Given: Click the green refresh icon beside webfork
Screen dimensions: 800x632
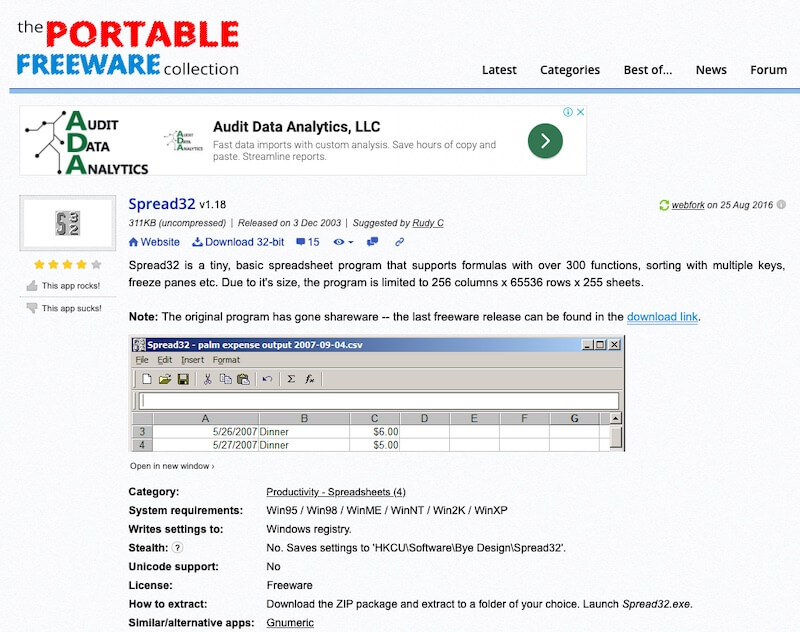Looking at the screenshot, I should (664, 205).
